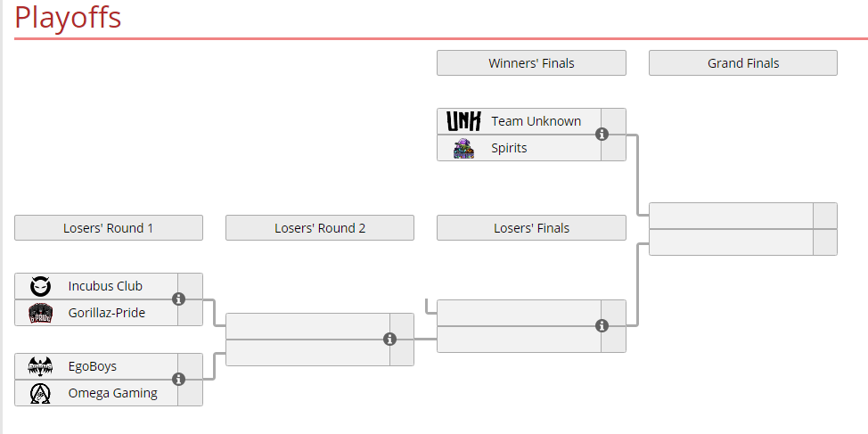
Task: Click the Incubus Club logo
Action: point(40,286)
